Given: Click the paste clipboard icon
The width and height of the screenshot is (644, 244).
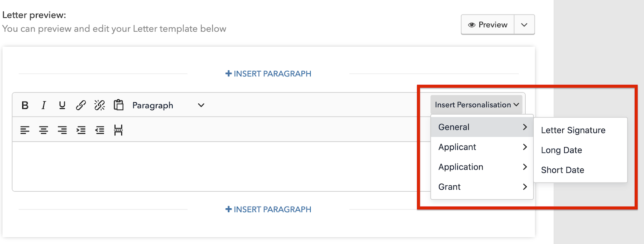Looking at the screenshot, I should [x=118, y=105].
